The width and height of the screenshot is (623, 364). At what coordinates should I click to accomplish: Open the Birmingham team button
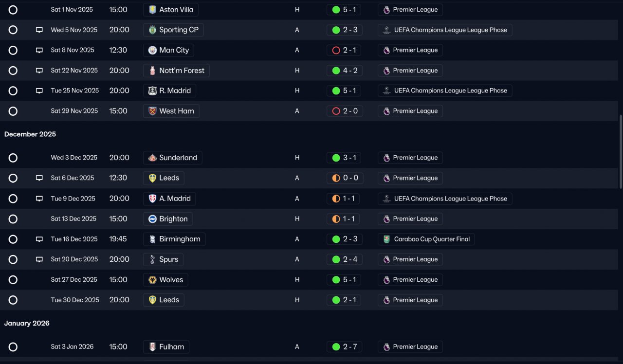174,239
